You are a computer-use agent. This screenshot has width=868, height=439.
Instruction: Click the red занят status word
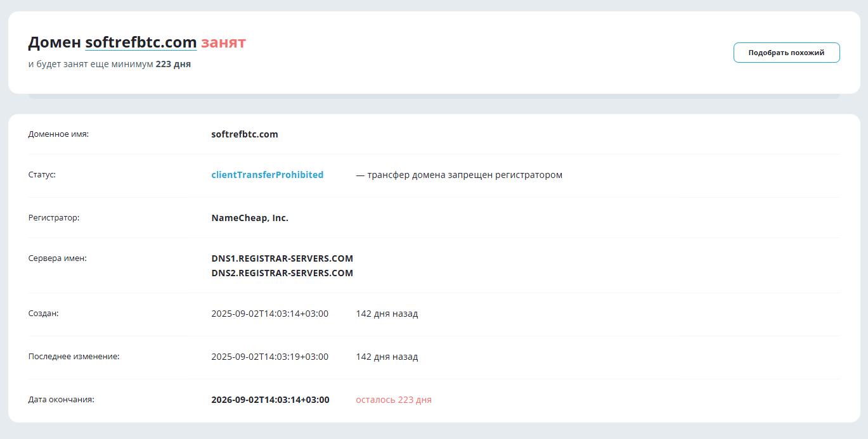(x=223, y=42)
